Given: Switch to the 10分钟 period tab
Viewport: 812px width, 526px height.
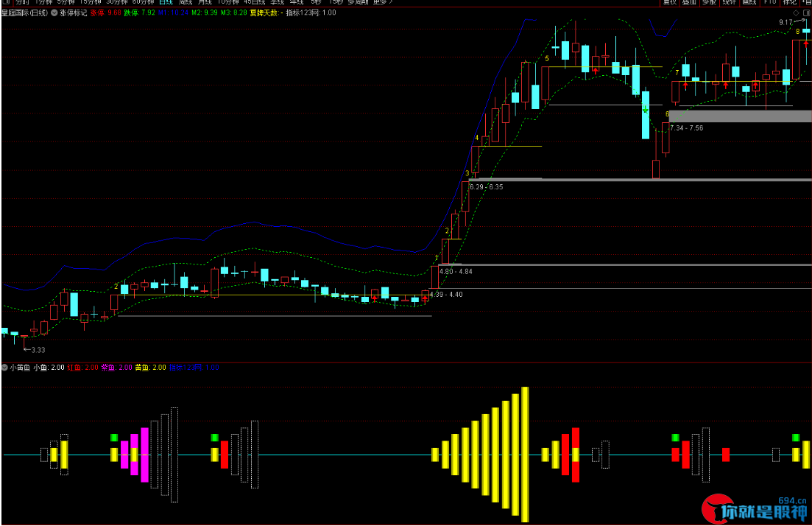Looking at the screenshot, I should [228, 2].
